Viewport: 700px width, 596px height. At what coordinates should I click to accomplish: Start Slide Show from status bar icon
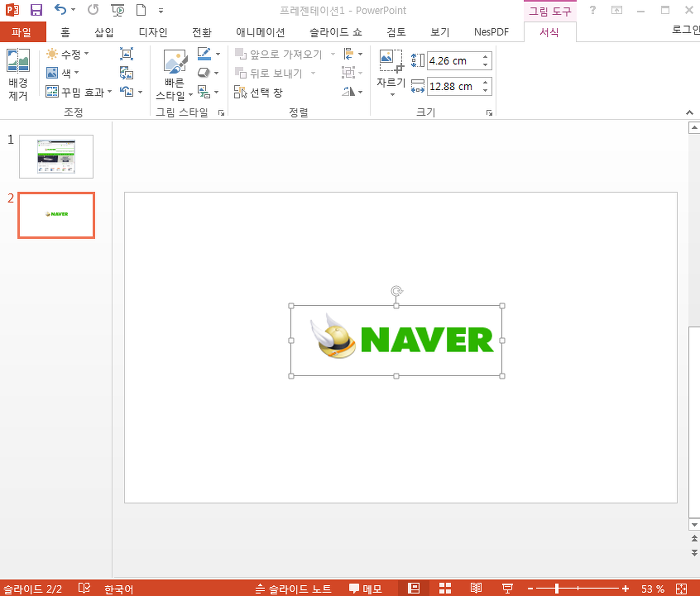(x=507, y=588)
